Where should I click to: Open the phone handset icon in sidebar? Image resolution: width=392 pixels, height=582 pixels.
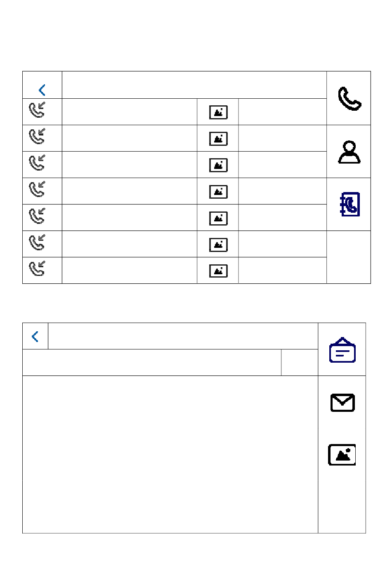[x=349, y=99]
